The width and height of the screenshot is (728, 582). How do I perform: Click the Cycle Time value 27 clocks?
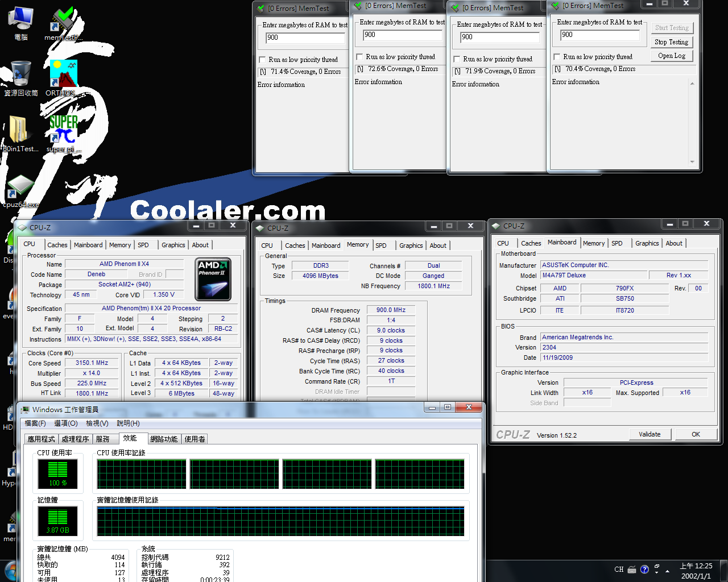tap(391, 361)
